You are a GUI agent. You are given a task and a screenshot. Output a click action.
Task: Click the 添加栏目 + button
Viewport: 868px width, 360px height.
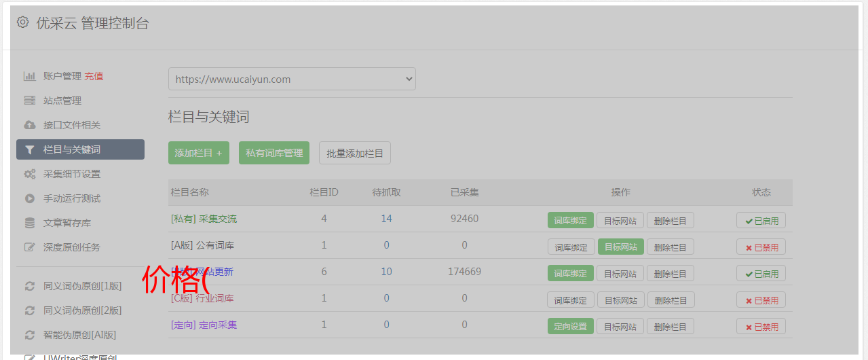(199, 153)
